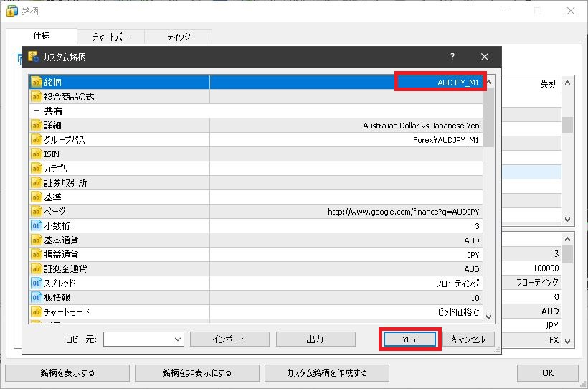Switch to the チャートバー tab
This screenshot has height=389, width=588.
pyautogui.click(x=110, y=37)
